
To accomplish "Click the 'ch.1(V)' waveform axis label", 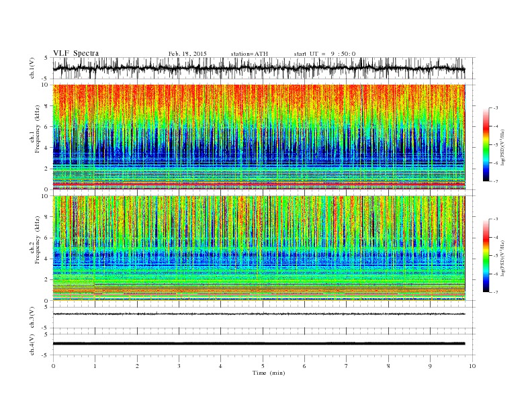I will point(32,68).
